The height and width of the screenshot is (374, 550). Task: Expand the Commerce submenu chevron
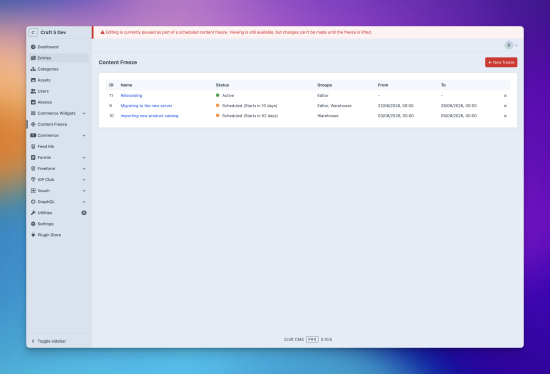[84, 135]
